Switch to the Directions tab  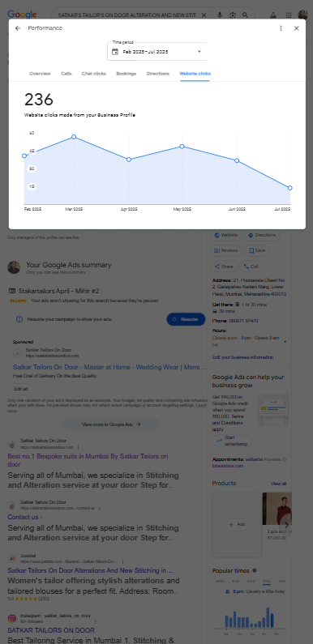point(157,74)
